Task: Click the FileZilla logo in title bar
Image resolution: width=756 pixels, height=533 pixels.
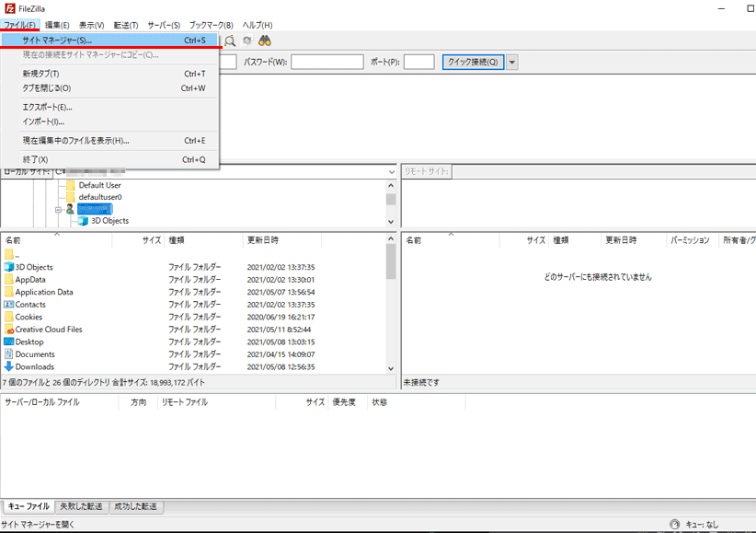Action: coord(9,8)
